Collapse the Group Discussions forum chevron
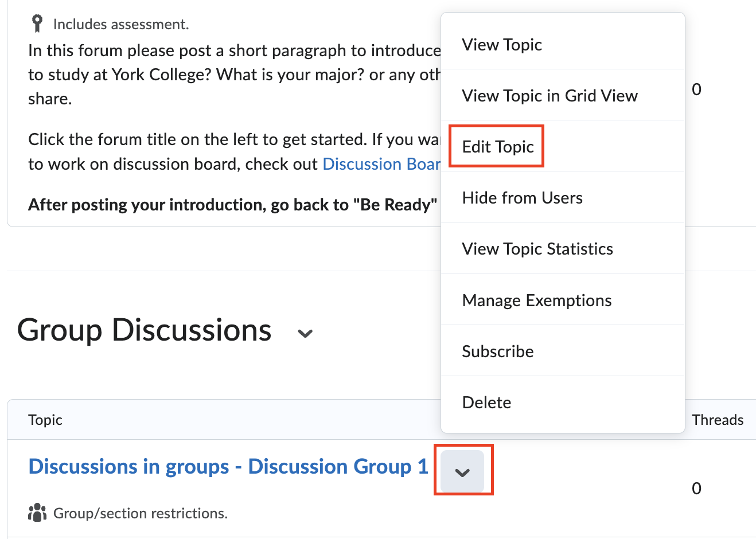 [x=306, y=333]
